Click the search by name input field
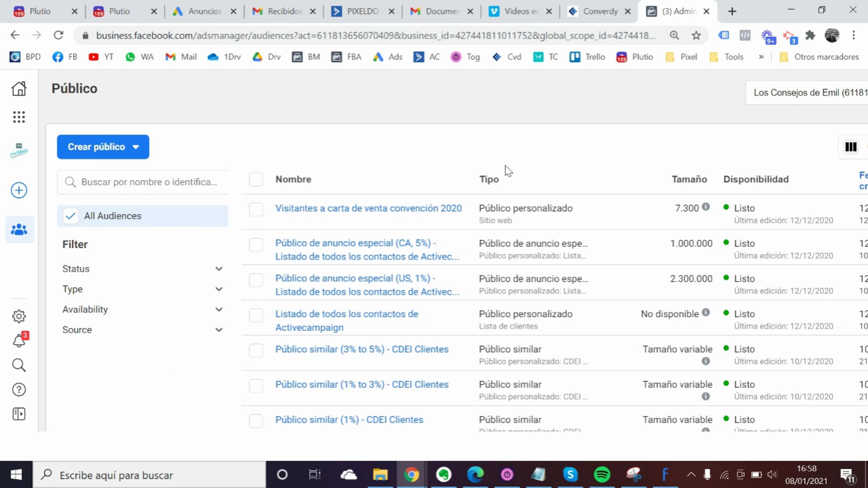 pos(148,182)
